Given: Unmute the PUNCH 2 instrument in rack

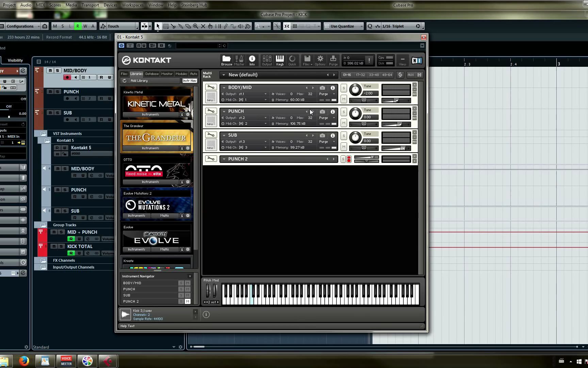Looking at the screenshot, I should (x=349, y=159).
